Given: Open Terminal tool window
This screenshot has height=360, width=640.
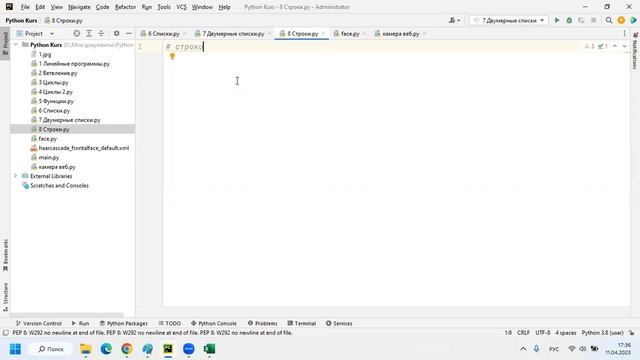Looking at the screenshot, I should [301, 323].
